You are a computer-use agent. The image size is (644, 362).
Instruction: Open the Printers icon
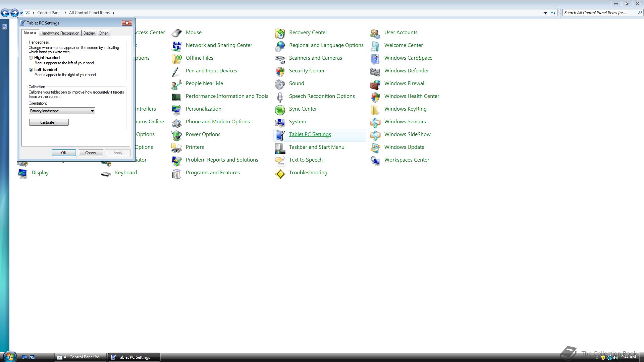pyautogui.click(x=177, y=147)
